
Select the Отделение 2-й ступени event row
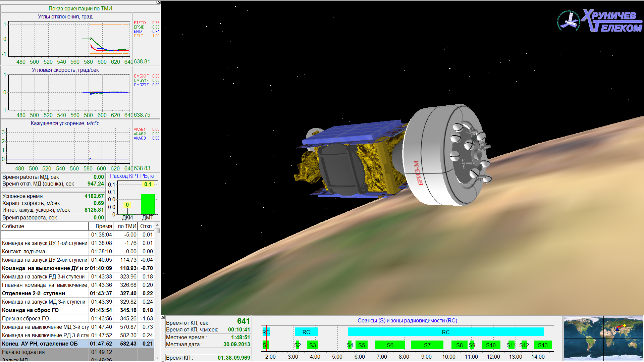[45, 293]
